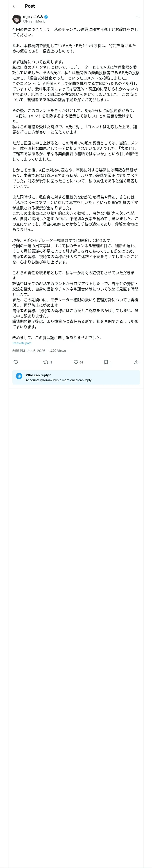The height and width of the screenshot is (868, 152).
Task: Click the bookmark count 4
Action: point(111,363)
